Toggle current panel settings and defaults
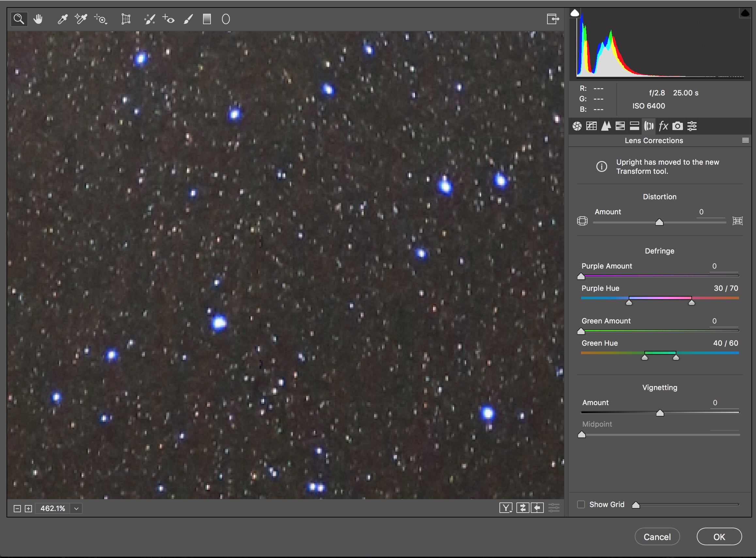Image resolution: width=756 pixels, height=558 pixels. pyautogui.click(x=554, y=508)
